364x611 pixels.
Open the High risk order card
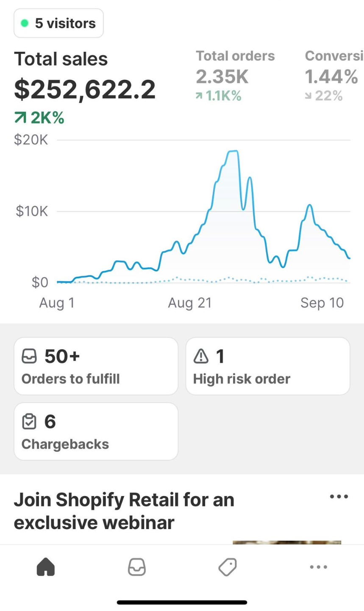pos(267,366)
